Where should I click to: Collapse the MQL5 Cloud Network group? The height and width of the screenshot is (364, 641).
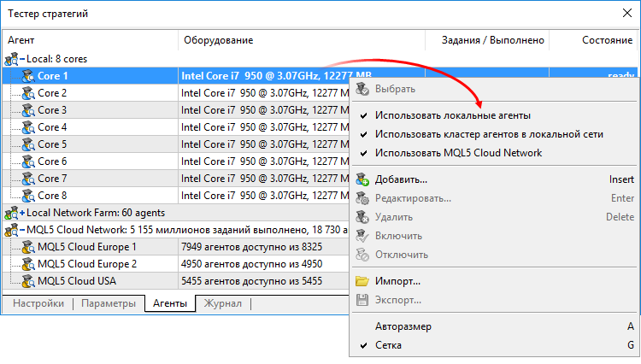coord(21,230)
